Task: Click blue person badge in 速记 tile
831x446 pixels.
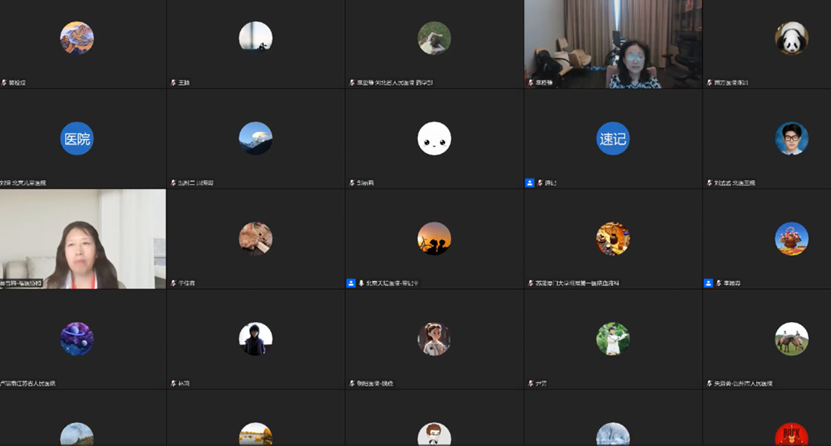Action: point(529,183)
